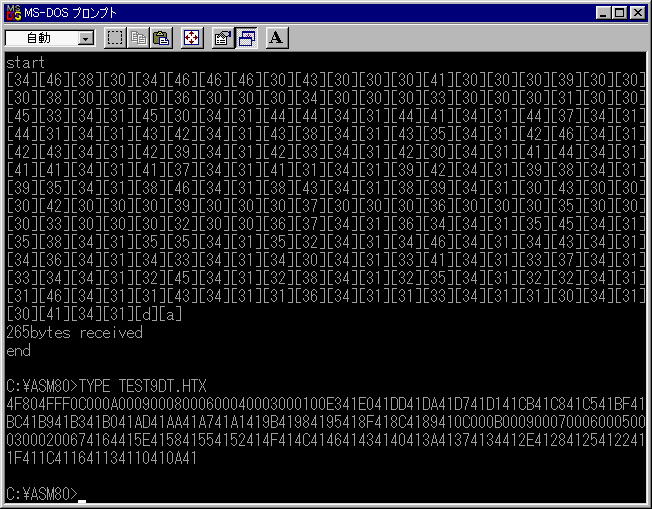Click the Copy toolbar icon
This screenshot has width=652, height=509.
[138, 38]
